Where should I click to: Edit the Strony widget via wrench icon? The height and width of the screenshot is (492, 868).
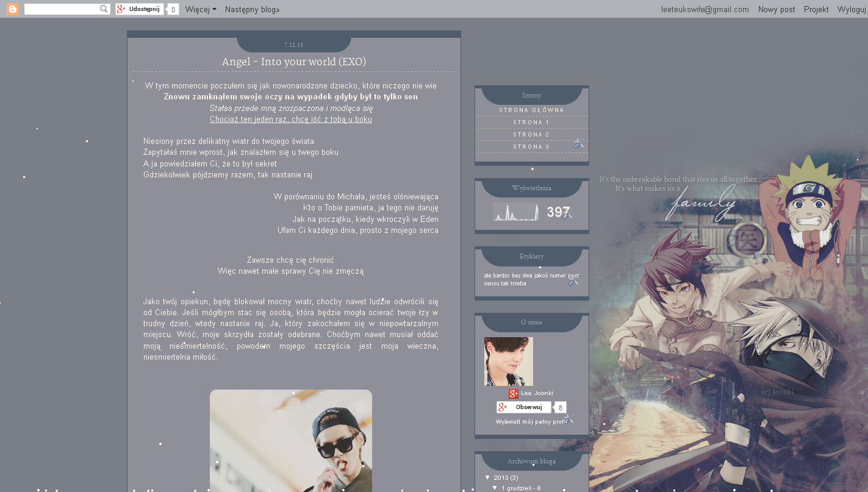[x=579, y=143]
